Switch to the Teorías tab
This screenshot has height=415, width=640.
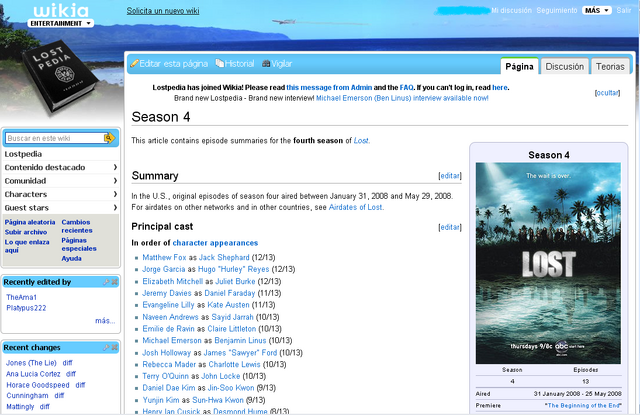[x=610, y=66]
